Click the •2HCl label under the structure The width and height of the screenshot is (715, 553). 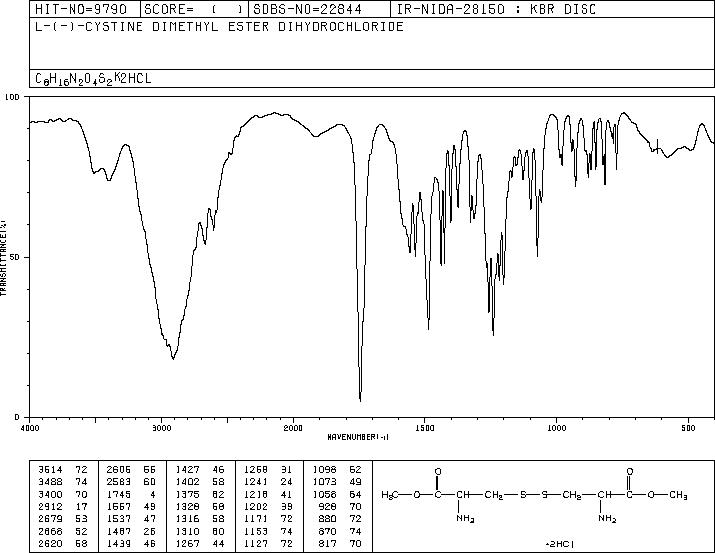click(560, 544)
